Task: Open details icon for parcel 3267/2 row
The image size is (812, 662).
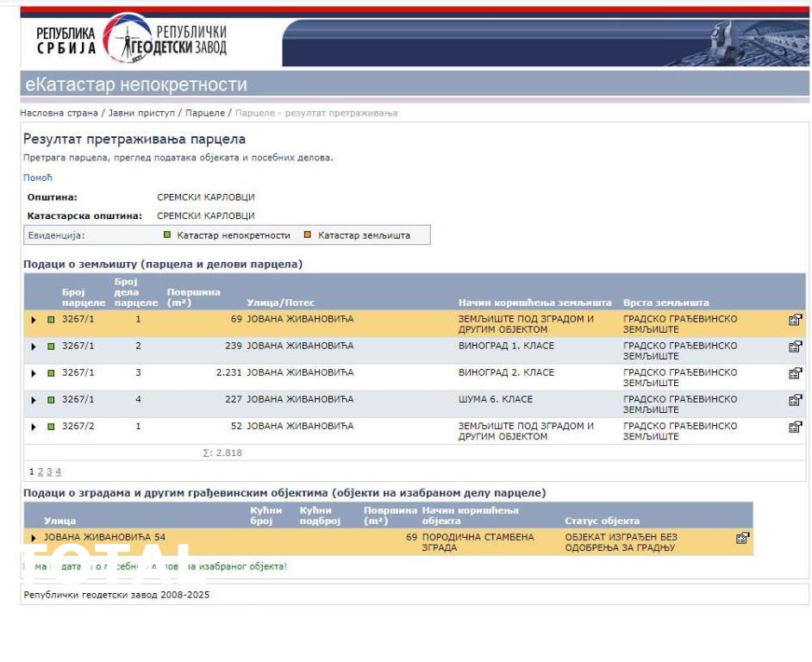Action: [x=795, y=427]
